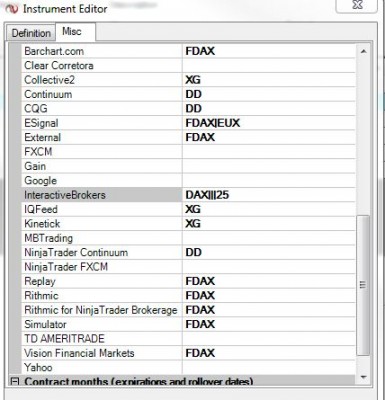Click the empty Google value field

269,181
